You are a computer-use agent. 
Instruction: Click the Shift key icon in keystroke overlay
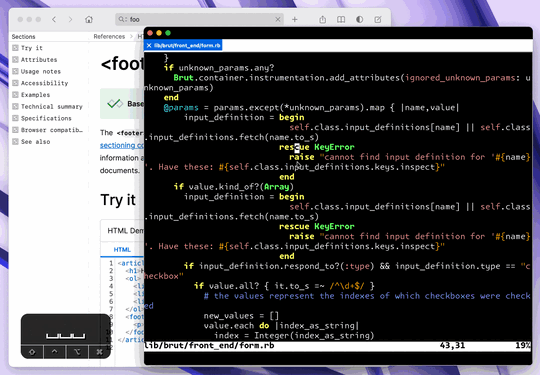pyautogui.click(x=32, y=352)
